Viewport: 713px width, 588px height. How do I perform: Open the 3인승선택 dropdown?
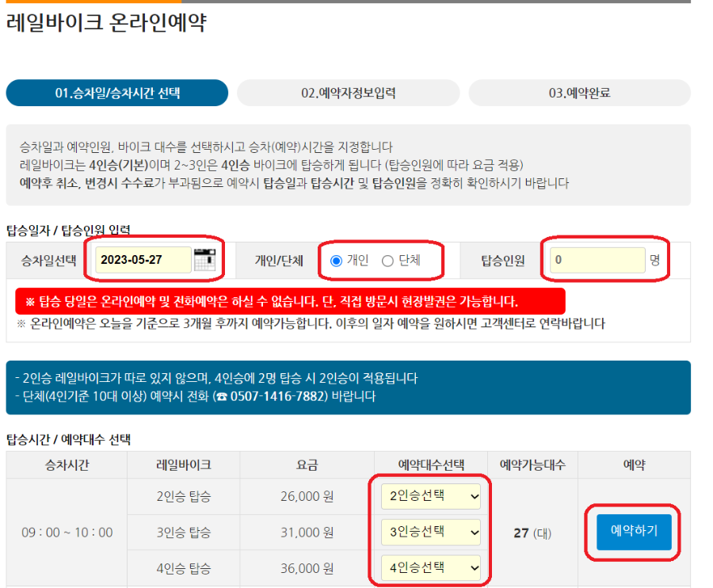pyautogui.click(x=430, y=532)
